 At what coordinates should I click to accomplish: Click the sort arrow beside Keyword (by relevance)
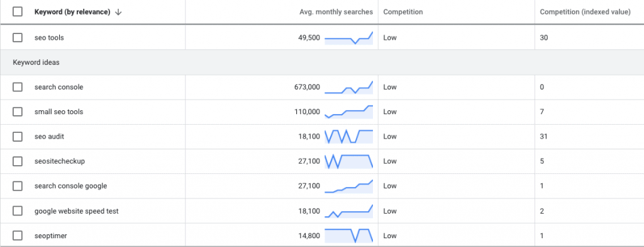[118, 12]
